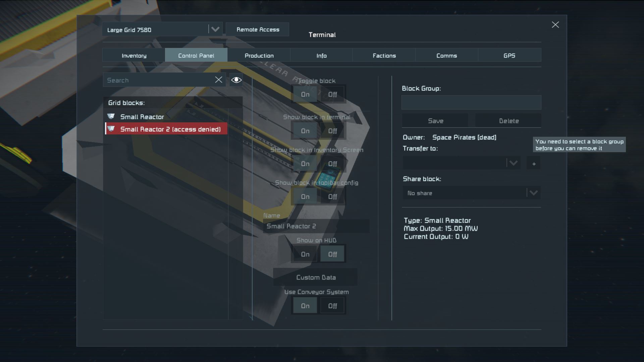Screen dimensions: 644x362
Task: Turn Toggle block On
Action: tap(305, 95)
